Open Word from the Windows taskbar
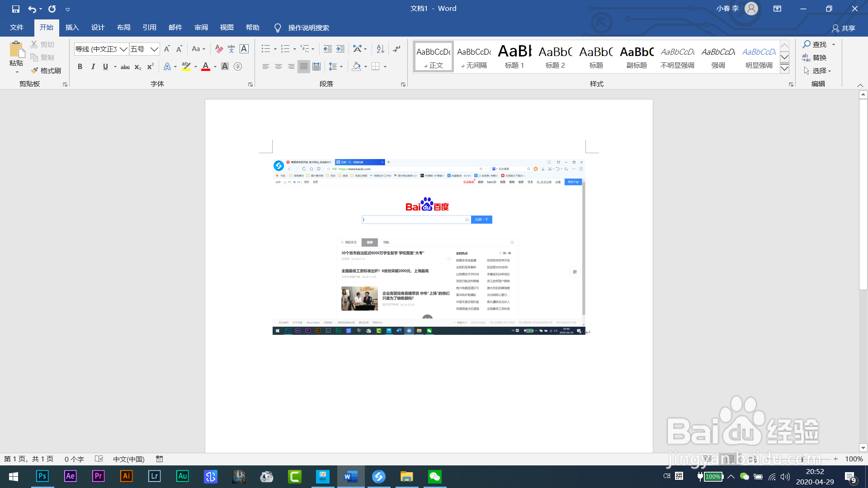The image size is (868, 488). (351, 476)
